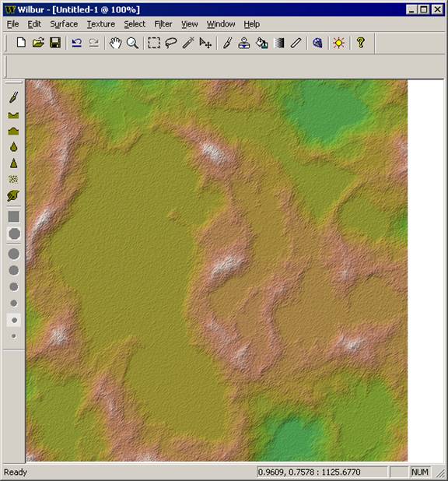Open lighting settings with the sun icon

[339, 43]
